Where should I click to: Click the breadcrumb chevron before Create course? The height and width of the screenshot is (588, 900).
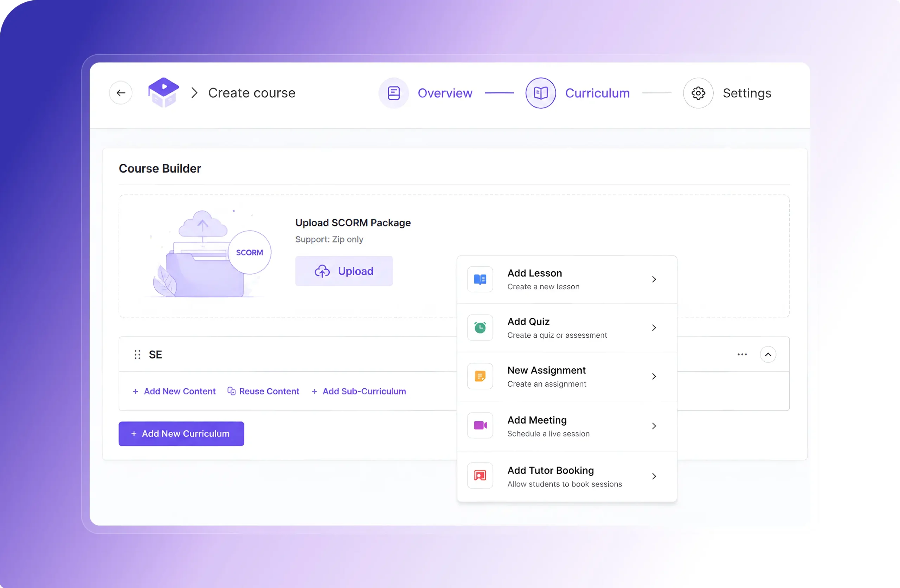(x=194, y=93)
